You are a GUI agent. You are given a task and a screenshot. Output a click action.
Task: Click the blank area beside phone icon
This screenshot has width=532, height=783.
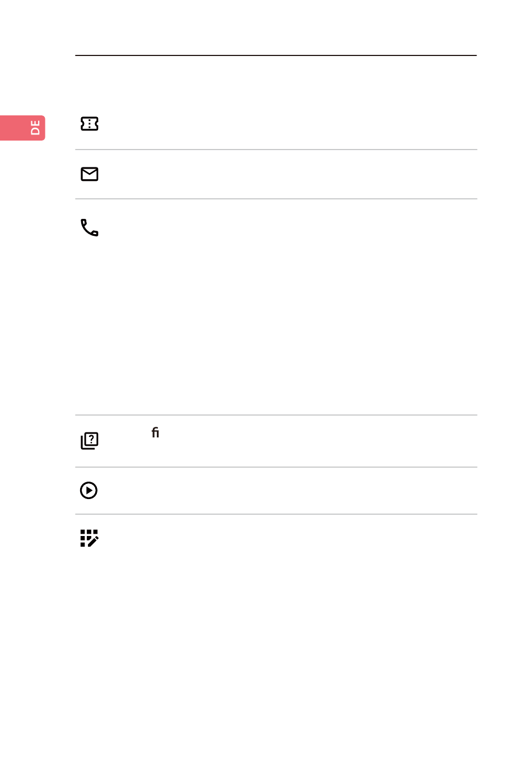276,307
